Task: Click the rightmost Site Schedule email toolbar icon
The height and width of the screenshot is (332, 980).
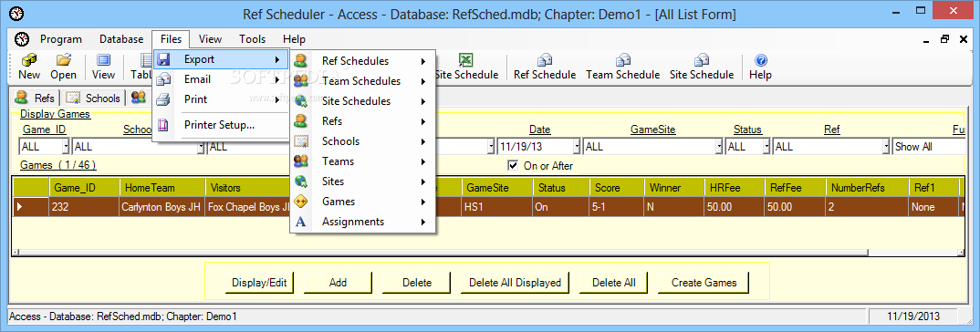Action: point(702,60)
